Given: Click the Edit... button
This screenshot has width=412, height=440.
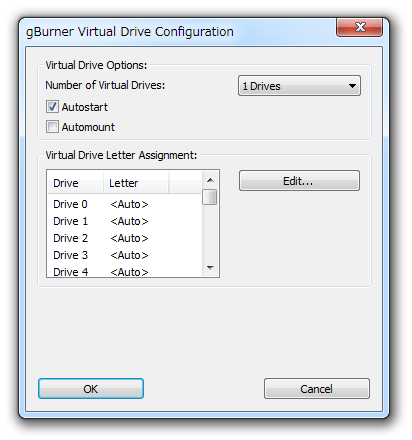Looking at the screenshot, I should pyautogui.click(x=299, y=181).
